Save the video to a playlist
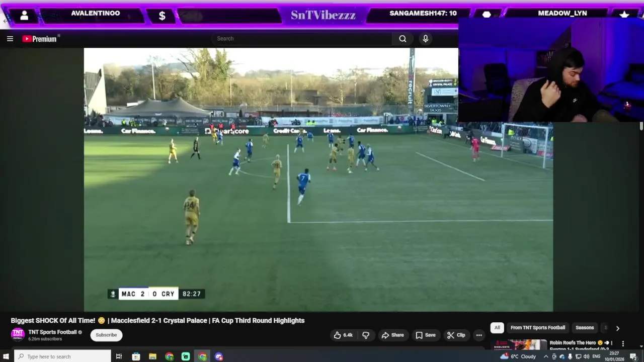Image resolution: width=644 pixels, height=362 pixels. click(426, 335)
